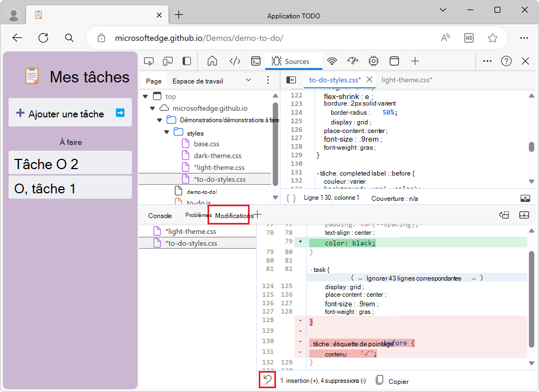539x392 pixels.
Task: Collapse the styles folder in the file tree
Action: [166, 132]
